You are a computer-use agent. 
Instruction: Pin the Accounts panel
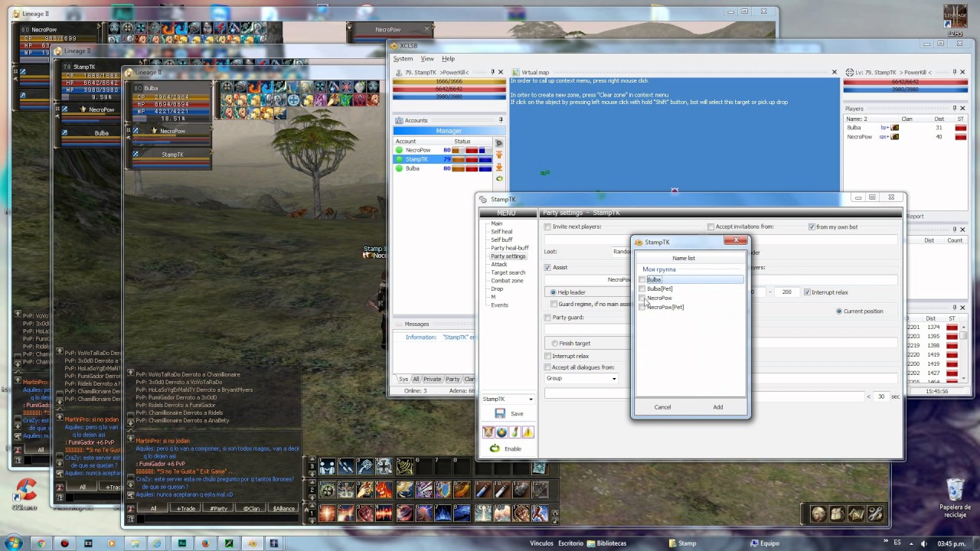[x=501, y=120]
